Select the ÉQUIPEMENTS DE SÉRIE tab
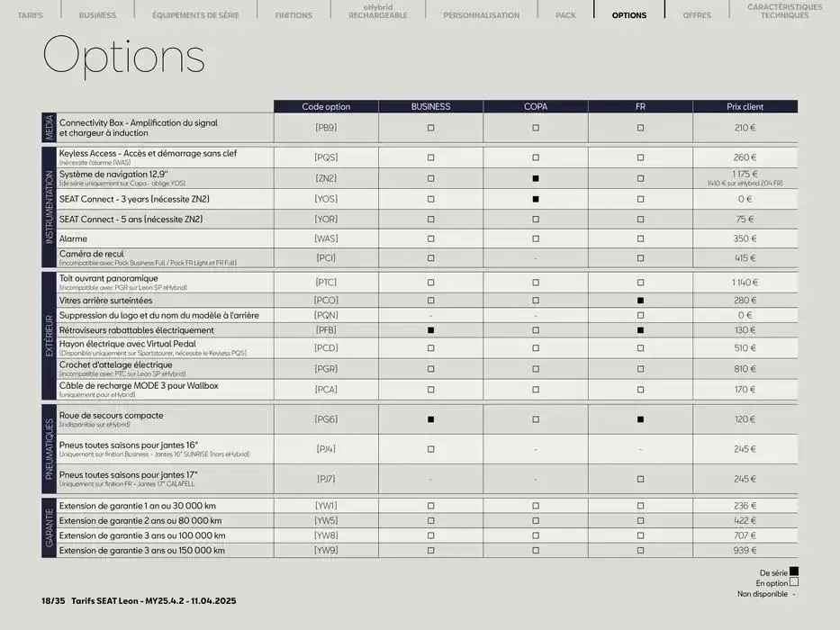 click(194, 14)
